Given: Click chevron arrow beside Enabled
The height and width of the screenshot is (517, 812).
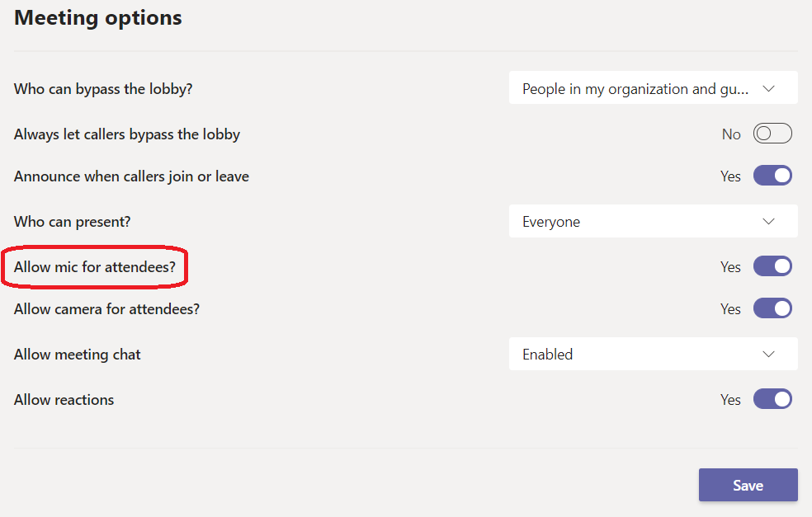Looking at the screenshot, I should 769,354.
